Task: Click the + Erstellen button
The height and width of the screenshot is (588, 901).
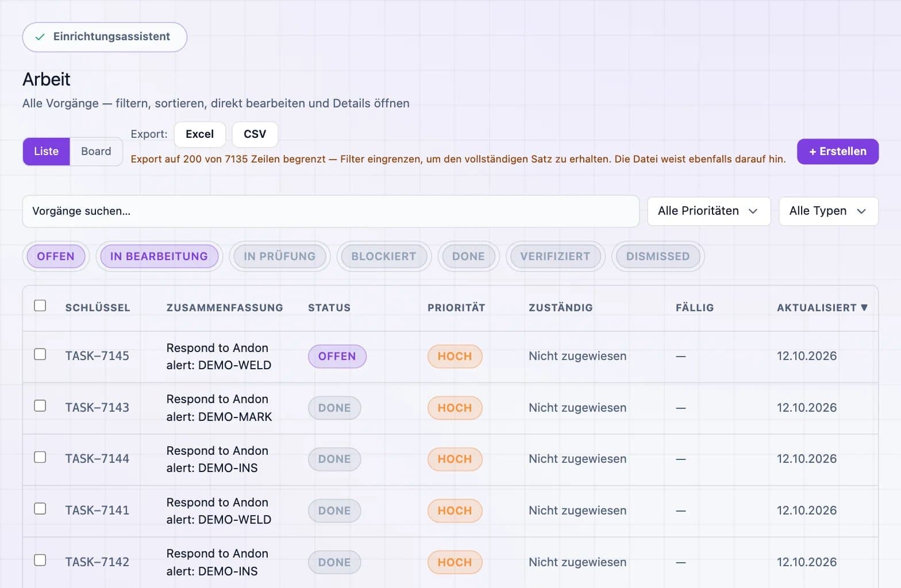Action: pyautogui.click(x=837, y=152)
